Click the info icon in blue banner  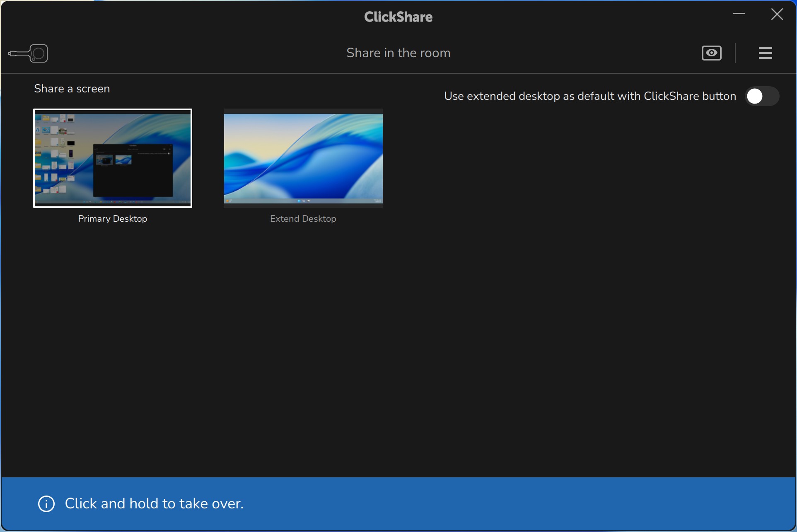click(46, 504)
